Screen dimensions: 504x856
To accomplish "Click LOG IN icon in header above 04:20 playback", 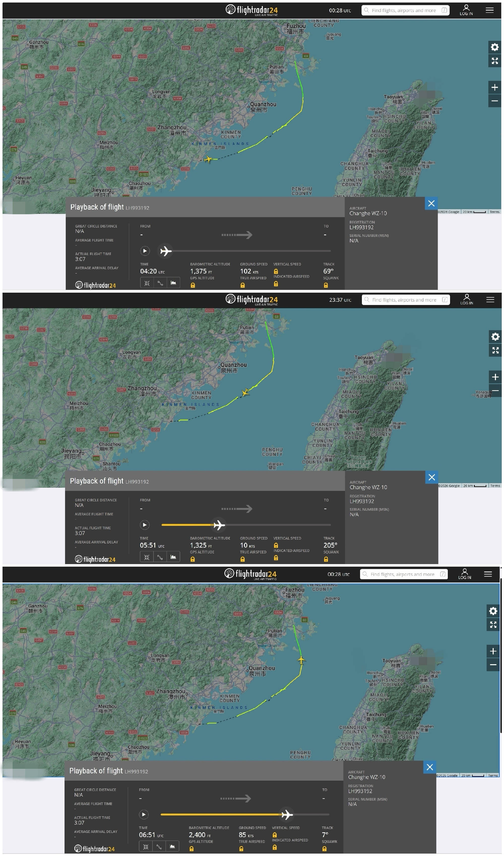I will (x=466, y=10).
